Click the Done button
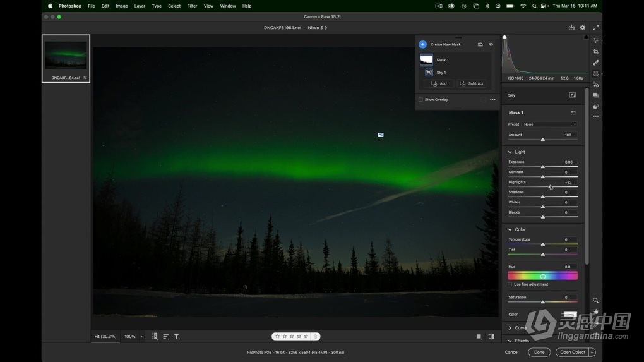 coord(539,352)
